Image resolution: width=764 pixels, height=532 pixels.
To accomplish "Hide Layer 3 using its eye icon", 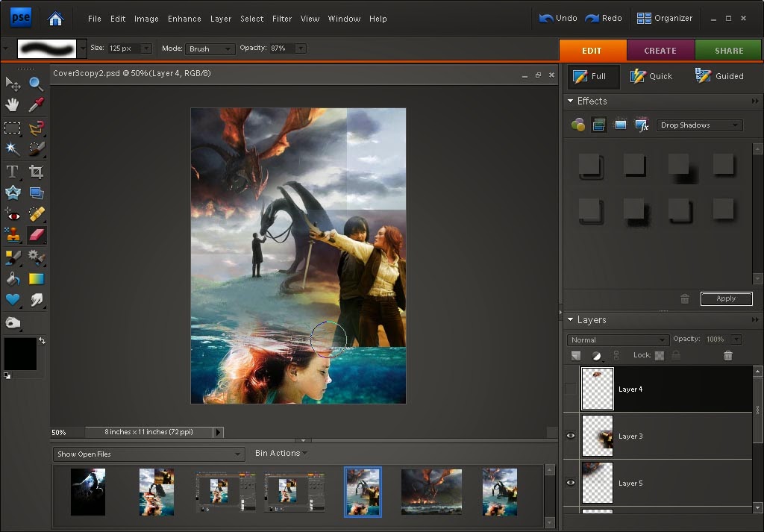I will pos(571,436).
